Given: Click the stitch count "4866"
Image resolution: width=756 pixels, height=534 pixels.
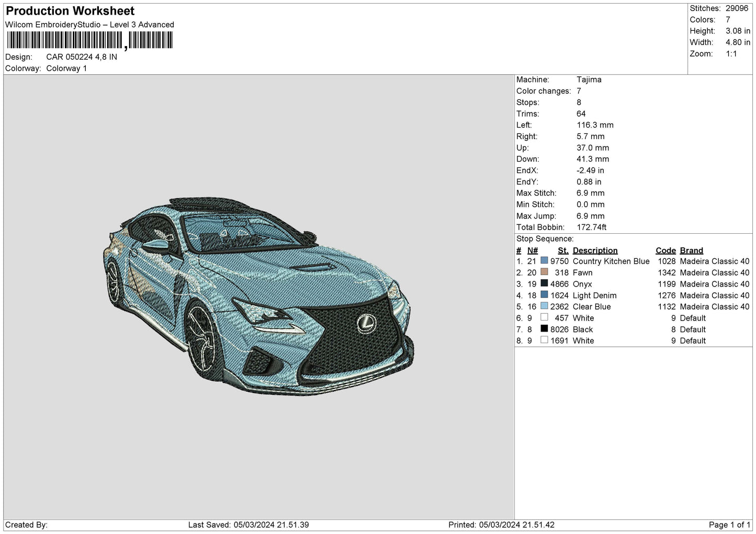Looking at the screenshot, I should pyautogui.click(x=559, y=284).
